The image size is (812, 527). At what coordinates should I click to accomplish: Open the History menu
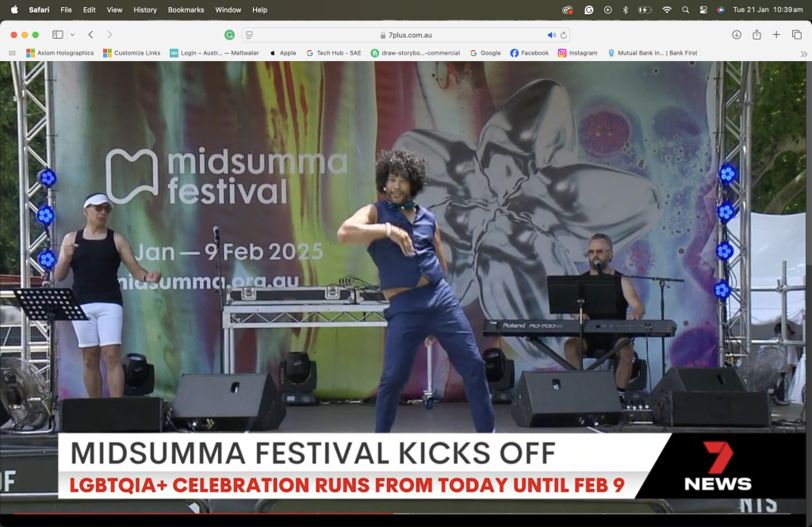pyautogui.click(x=145, y=10)
